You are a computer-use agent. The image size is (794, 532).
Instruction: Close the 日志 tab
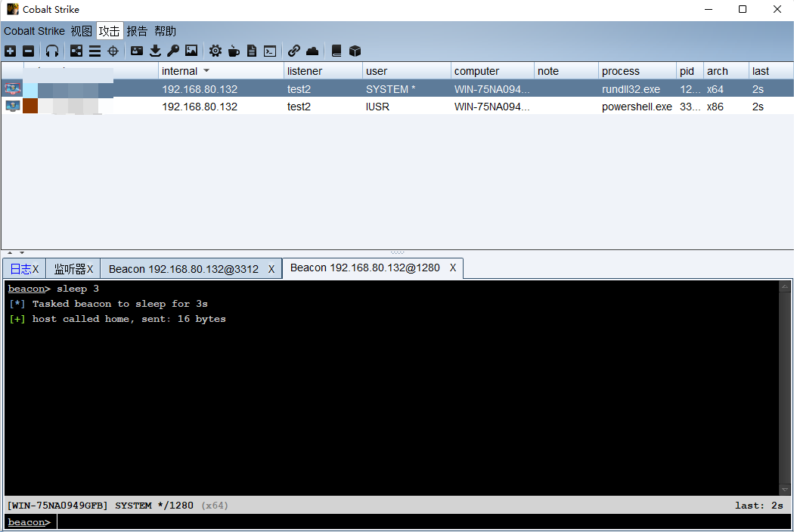pos(36,269)
